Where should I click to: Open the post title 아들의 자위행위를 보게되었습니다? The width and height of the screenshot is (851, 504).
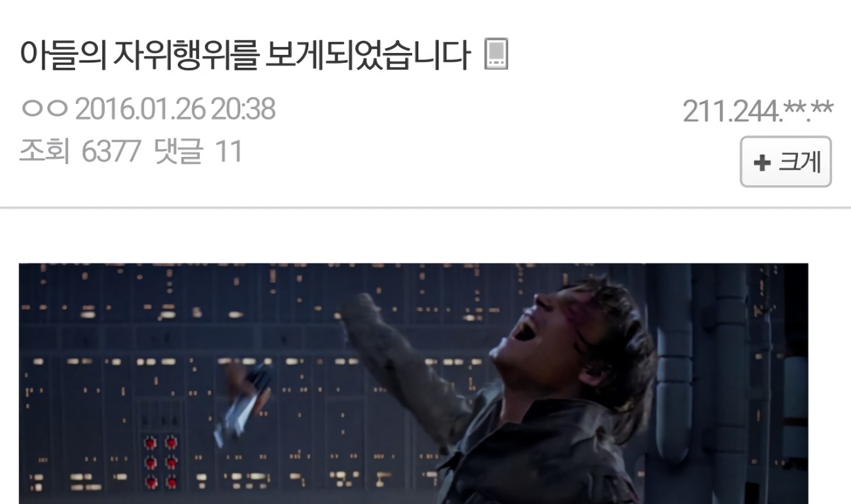click(x=245, y=55)
